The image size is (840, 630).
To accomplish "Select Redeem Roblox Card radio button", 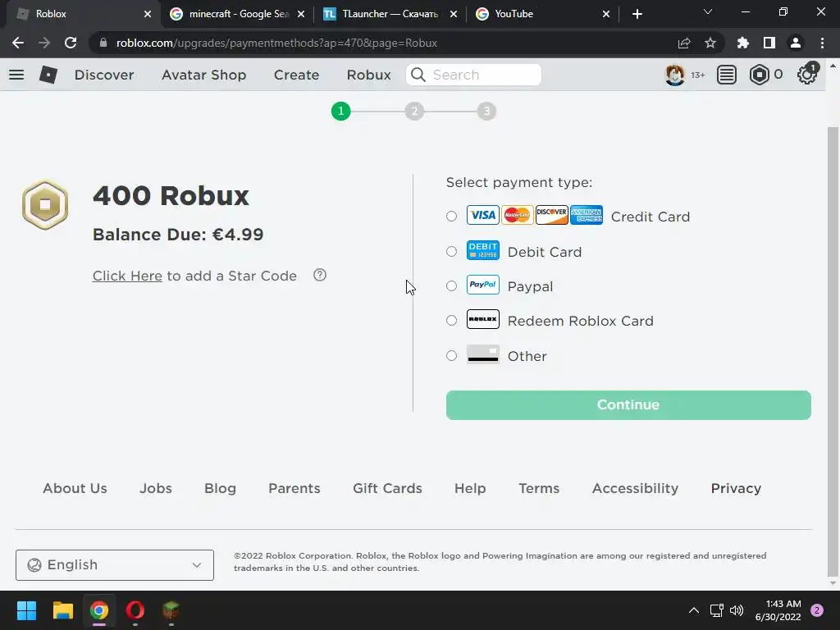I will coord(452,321).
